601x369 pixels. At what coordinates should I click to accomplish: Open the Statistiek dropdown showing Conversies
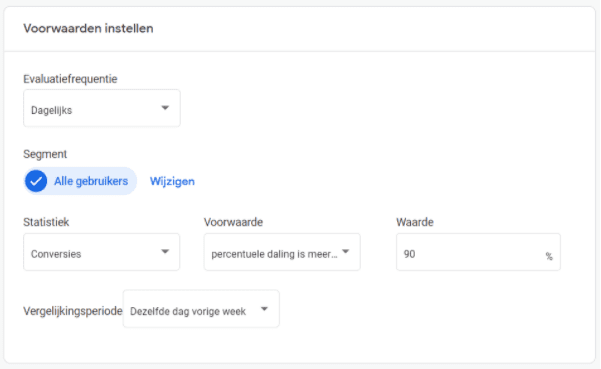pyautogui.click(x=102, y=252)
